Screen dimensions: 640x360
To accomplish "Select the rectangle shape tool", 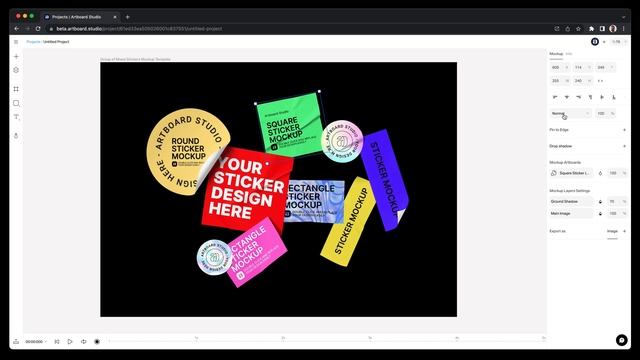I will [16, 103].
